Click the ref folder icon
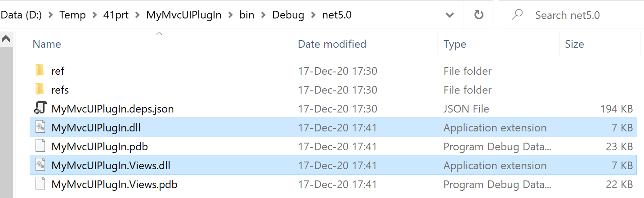 tap(40, 71)
